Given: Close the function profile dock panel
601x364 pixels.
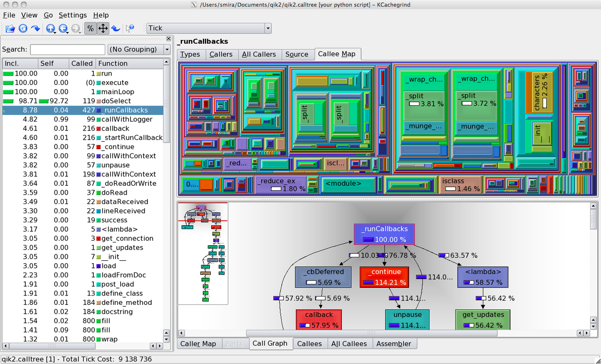Looking at the screenshot, I should [x=169, y=38].
